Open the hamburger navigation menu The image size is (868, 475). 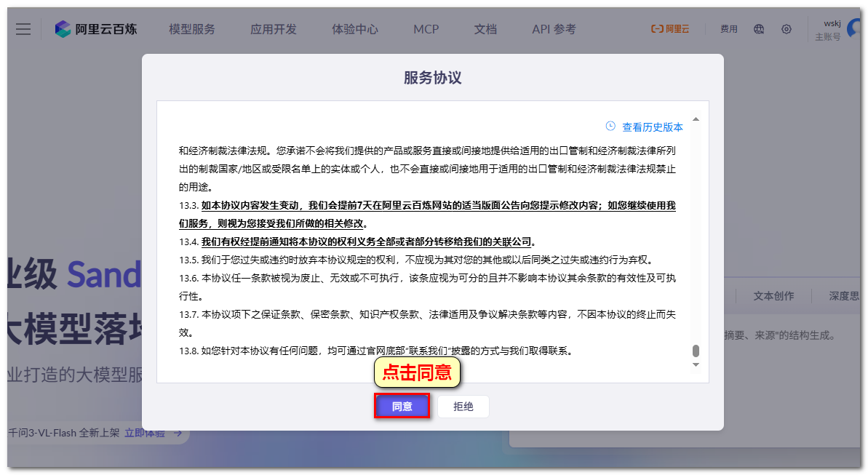click(23, 29)
